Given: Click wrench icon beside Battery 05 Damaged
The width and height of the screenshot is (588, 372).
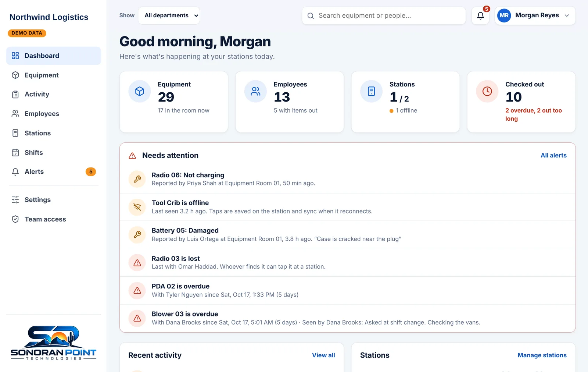Looking at the screenshot, I should 137,234.
